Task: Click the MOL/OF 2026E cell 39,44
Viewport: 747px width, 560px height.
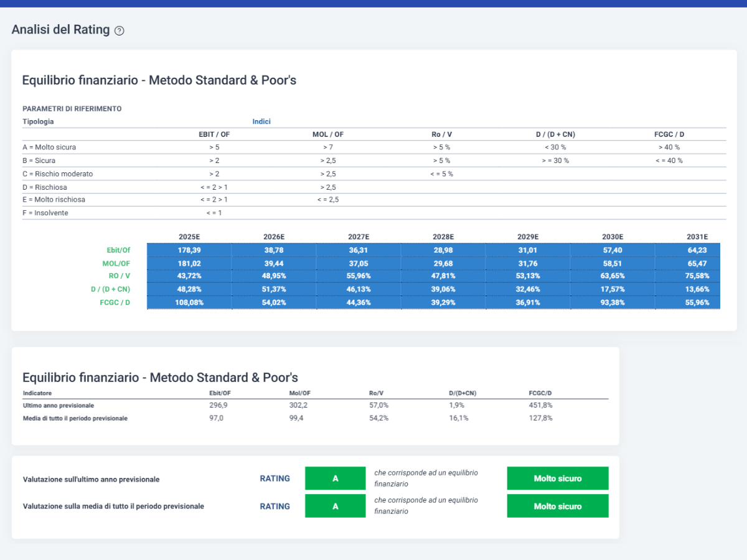Action: click(x=274, y=263)
